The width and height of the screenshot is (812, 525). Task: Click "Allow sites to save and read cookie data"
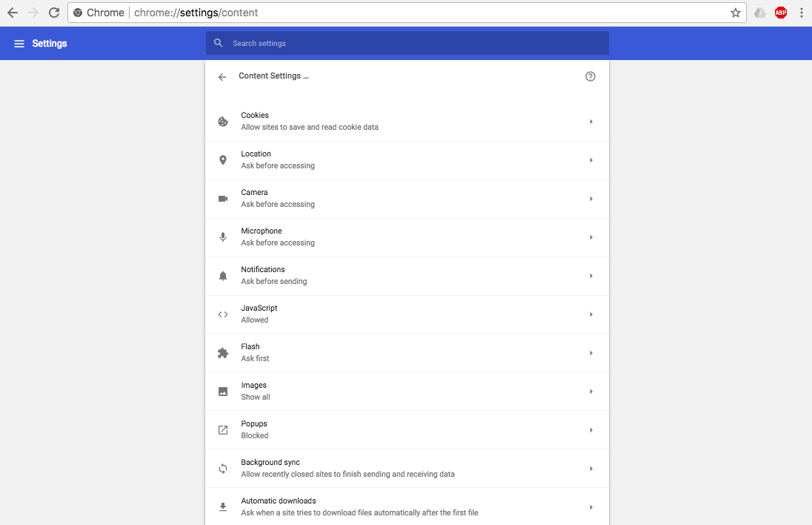(310, 127)
